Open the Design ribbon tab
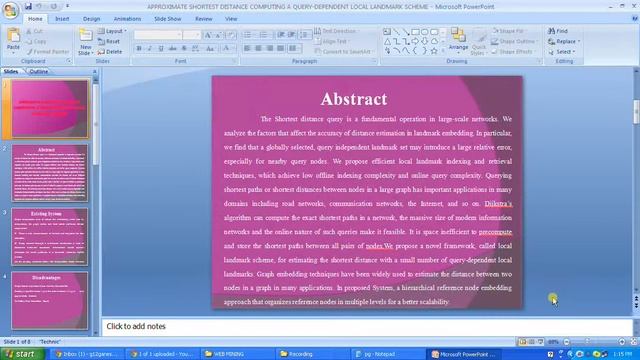The width and height of the screenshot is (640, 360). click(x=91, y=19)
